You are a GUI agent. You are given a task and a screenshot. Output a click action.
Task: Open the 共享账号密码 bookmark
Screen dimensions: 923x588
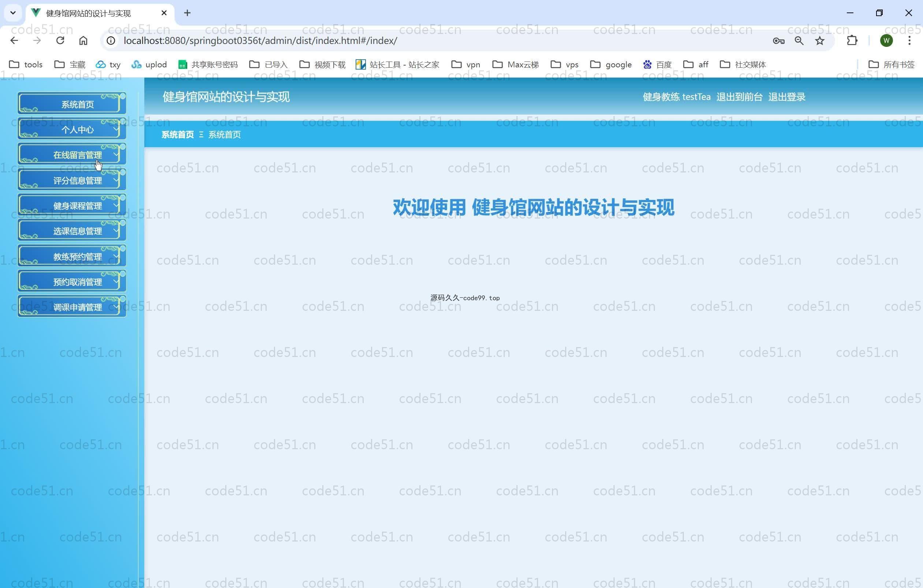[x=208, y=64]
